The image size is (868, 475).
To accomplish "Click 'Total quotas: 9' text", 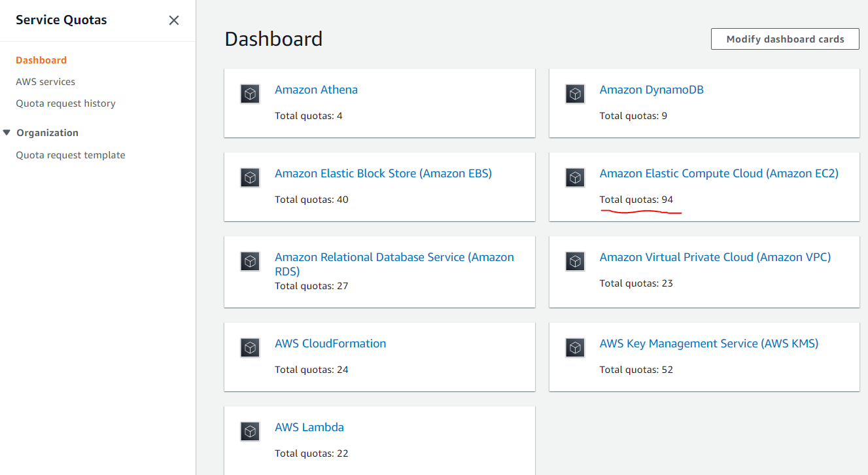I will [633, 116].
